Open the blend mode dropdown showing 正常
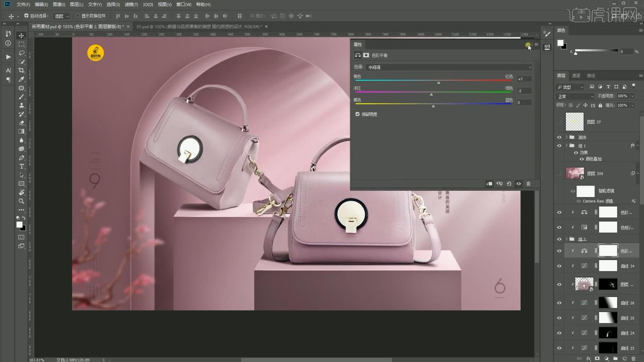The image size is (644, 362). [x=575, y=97]
